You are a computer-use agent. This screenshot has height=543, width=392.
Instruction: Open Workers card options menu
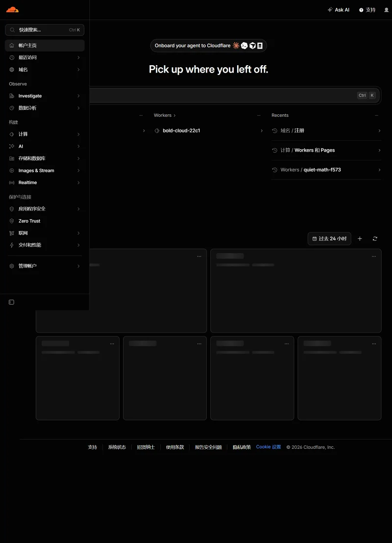coord(259,115)
